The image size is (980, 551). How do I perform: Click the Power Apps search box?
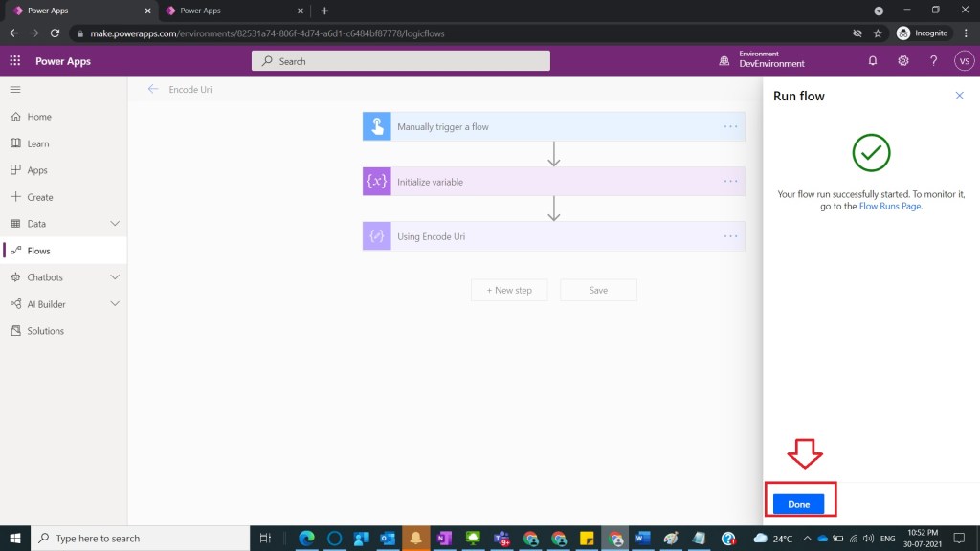[x=400, y=61]
